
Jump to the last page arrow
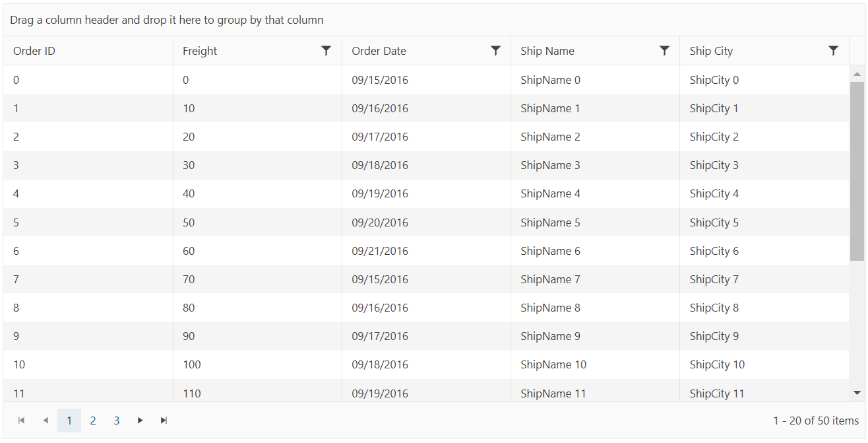(x=164, y=421)
